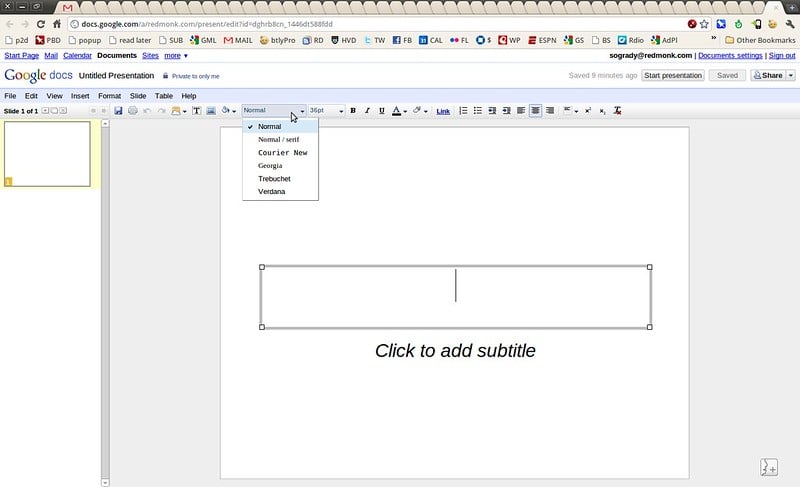Insert a text box with the T icon
Screen dimensions: 800x487
(x=197, y=111)
